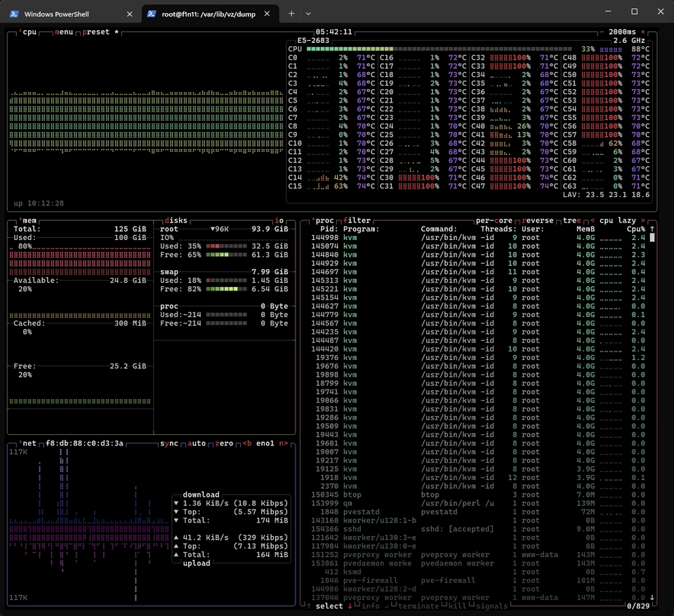The height and width of the screenshot is (616, 674).
Task: Select the btop process row 150345
Action: pyautogui.click(x=478, y=495)
